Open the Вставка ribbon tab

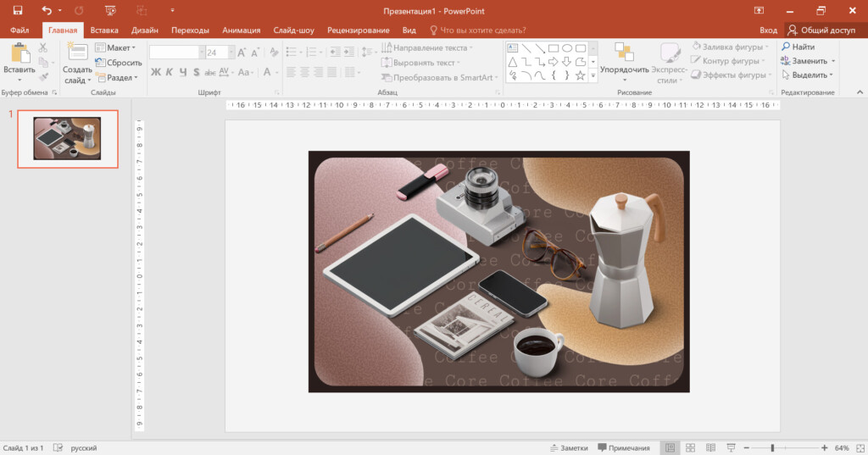click(103, 30)
